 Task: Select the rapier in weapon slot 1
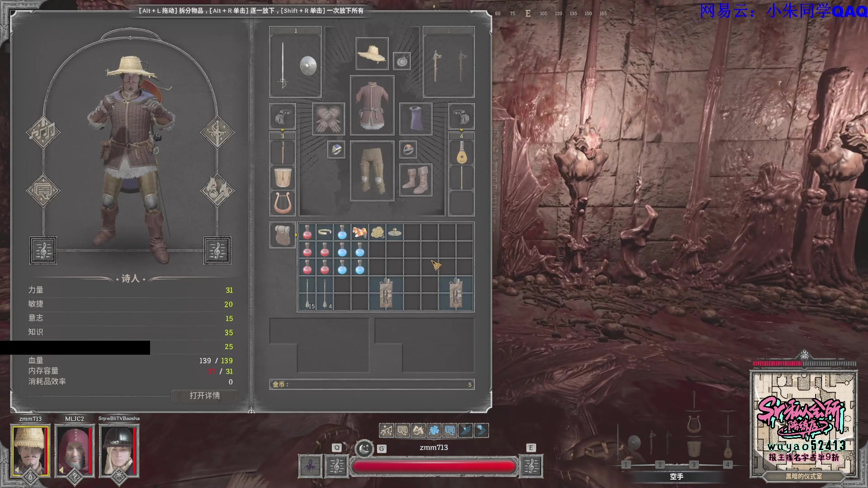click(283, 65)
